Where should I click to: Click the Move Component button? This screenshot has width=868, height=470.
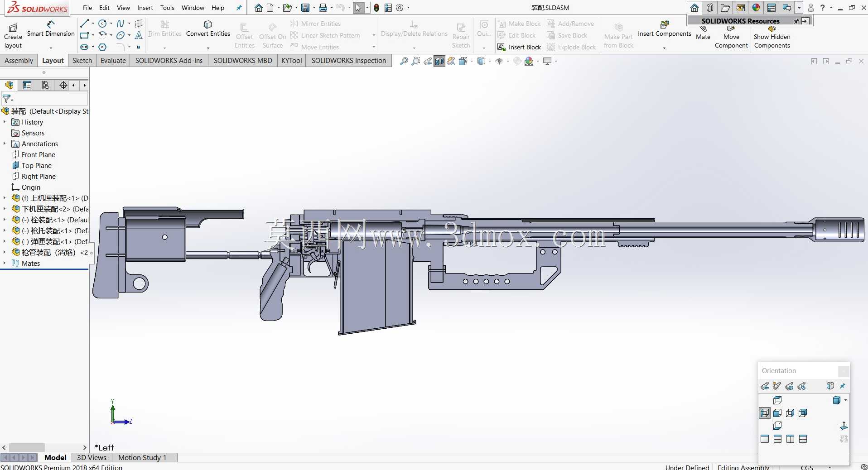pos(731,37)
